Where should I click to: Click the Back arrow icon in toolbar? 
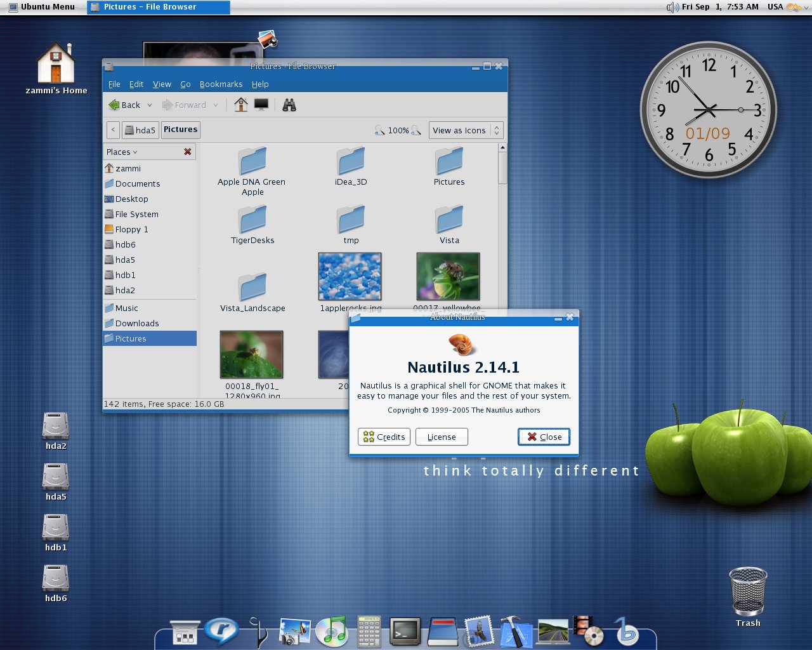(x=114, y=105)
